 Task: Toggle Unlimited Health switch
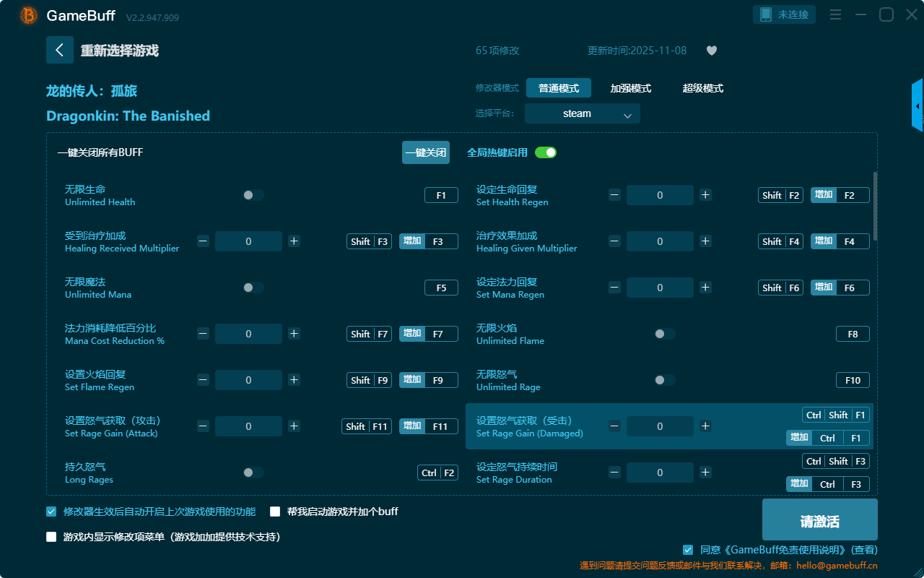click(253, 195)
